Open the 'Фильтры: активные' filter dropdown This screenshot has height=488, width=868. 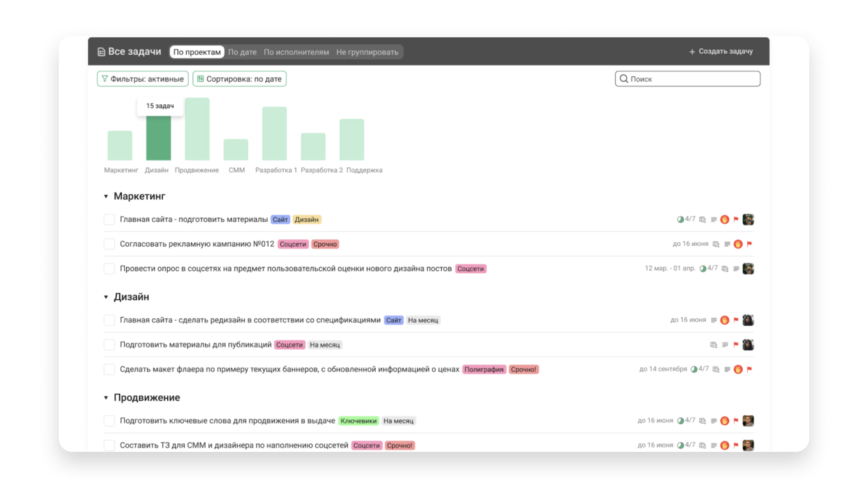click(143, 79)
